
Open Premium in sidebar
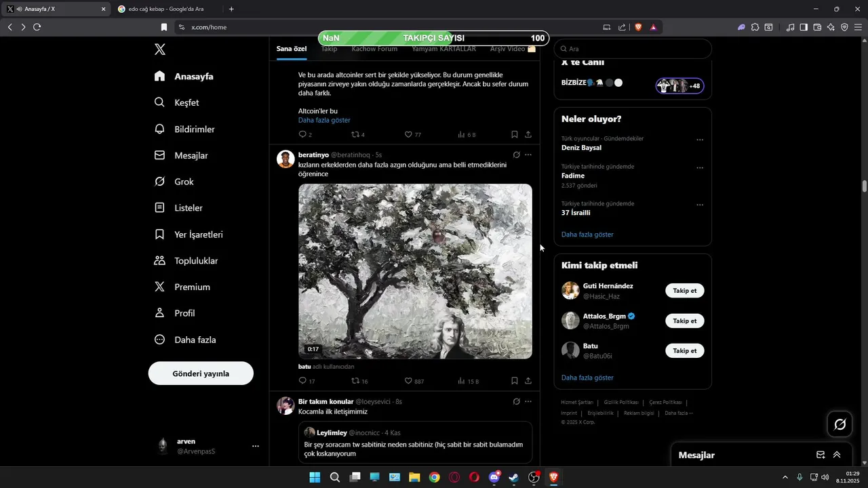coord(182,287)
